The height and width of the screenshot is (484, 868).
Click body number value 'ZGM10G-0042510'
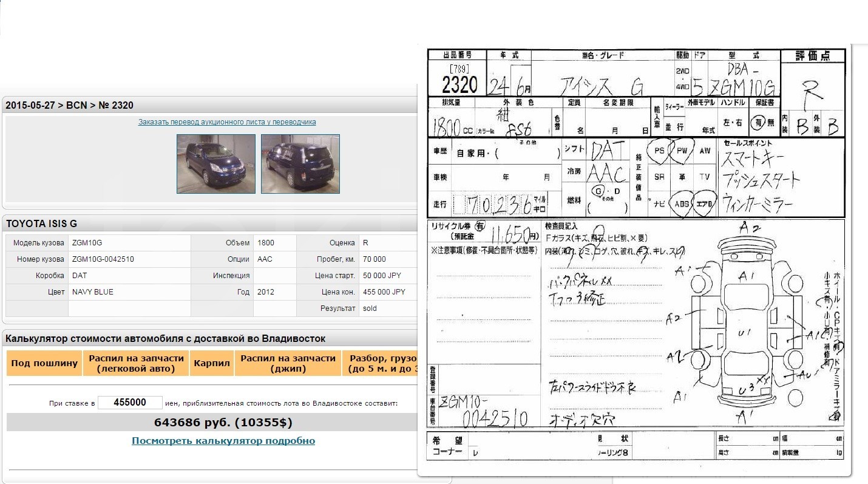[103, 259]
